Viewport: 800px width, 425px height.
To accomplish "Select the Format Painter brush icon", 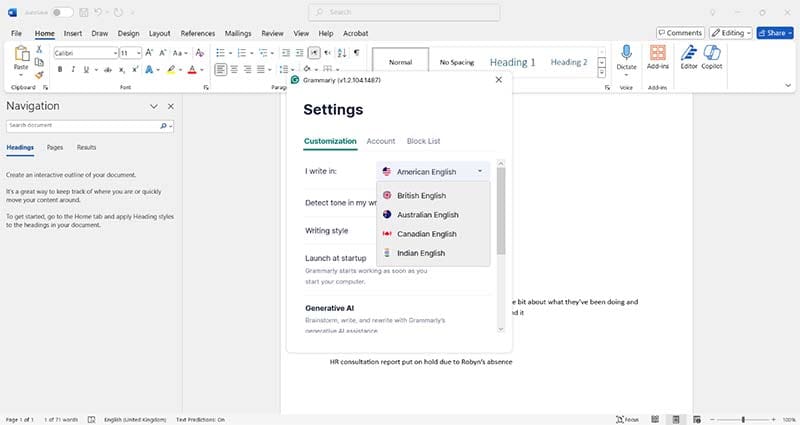I will click(39, 75).
